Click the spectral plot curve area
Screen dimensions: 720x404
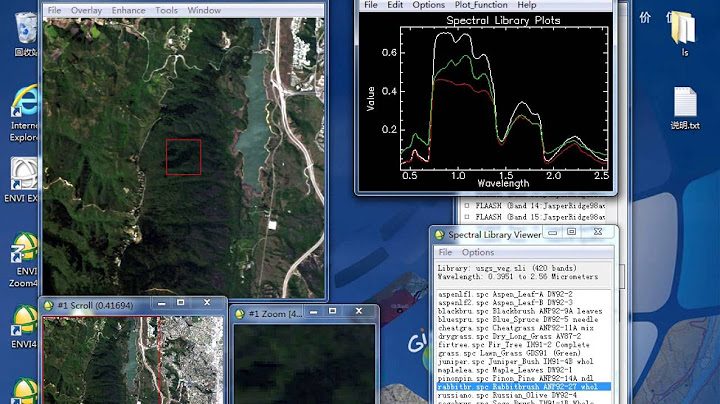click(504, 99)
